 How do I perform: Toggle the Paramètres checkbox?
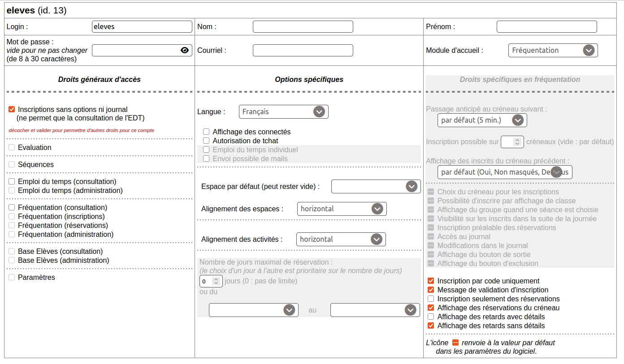12,277
